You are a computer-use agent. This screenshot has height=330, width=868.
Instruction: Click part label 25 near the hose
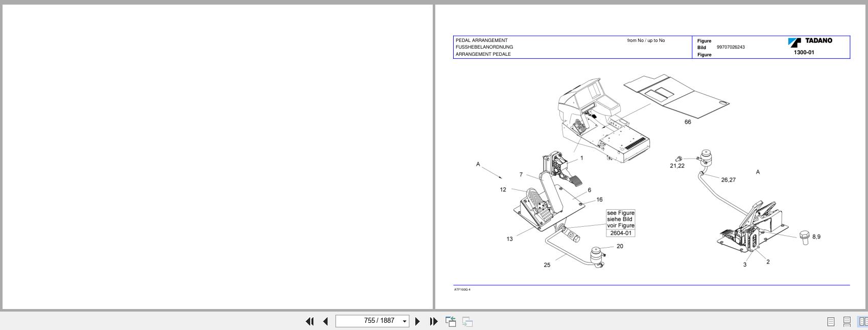pos(547,265)
